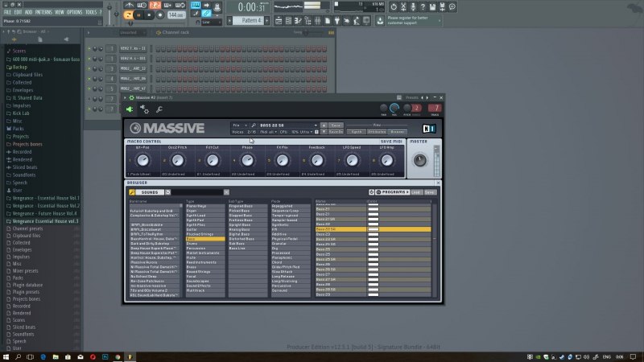Open the Line snap dropdown in the toolbar
The width and height of the screenshot is (644, 362).
[x=212, y=22]
